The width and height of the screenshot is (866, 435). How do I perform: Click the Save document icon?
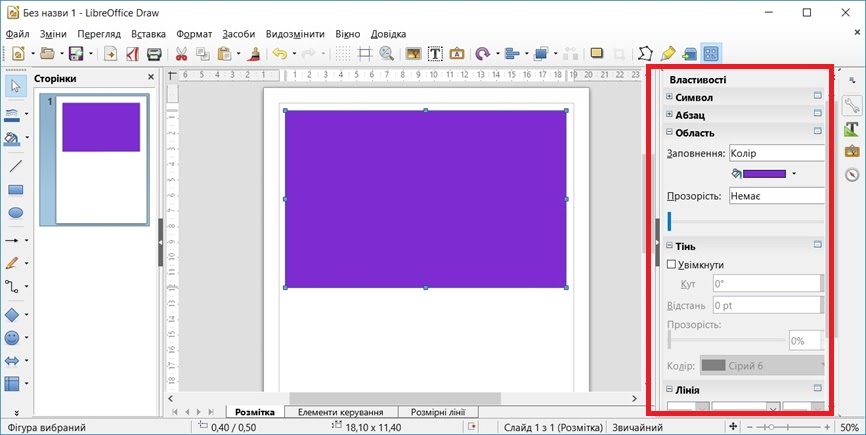coord(75,54)
